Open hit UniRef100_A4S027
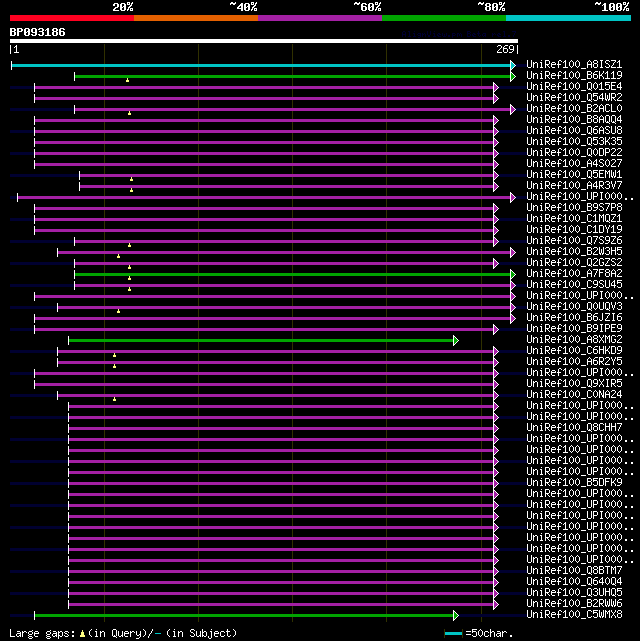The width and height of the screenshot is (640, 641). pos(574,164)
